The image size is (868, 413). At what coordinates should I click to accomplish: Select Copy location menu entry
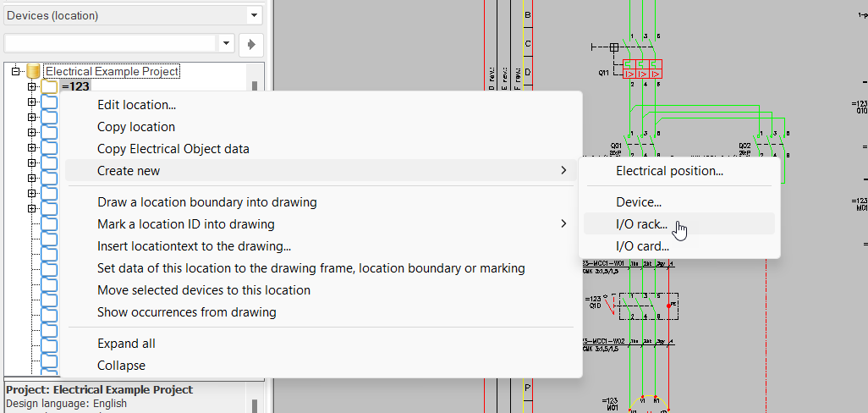coord(136,127)
